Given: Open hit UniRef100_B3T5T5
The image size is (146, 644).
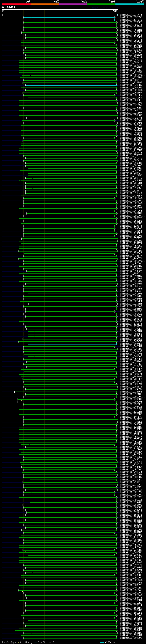Looking at the screenshot, I should [x=131, y=20].
